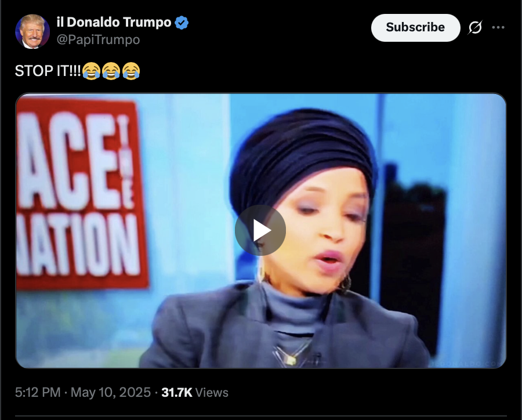This screenshot has width=522, height=420.
Task: Open the 5:12 PM timestamp link
Action: 38,392
